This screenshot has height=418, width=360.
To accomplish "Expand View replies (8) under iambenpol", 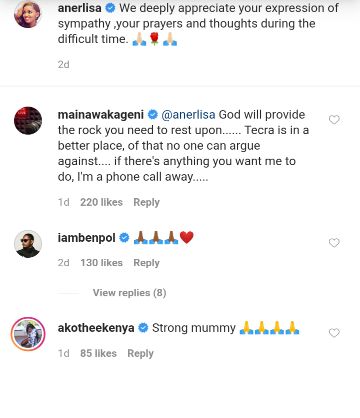I will (x=129, y=293).
